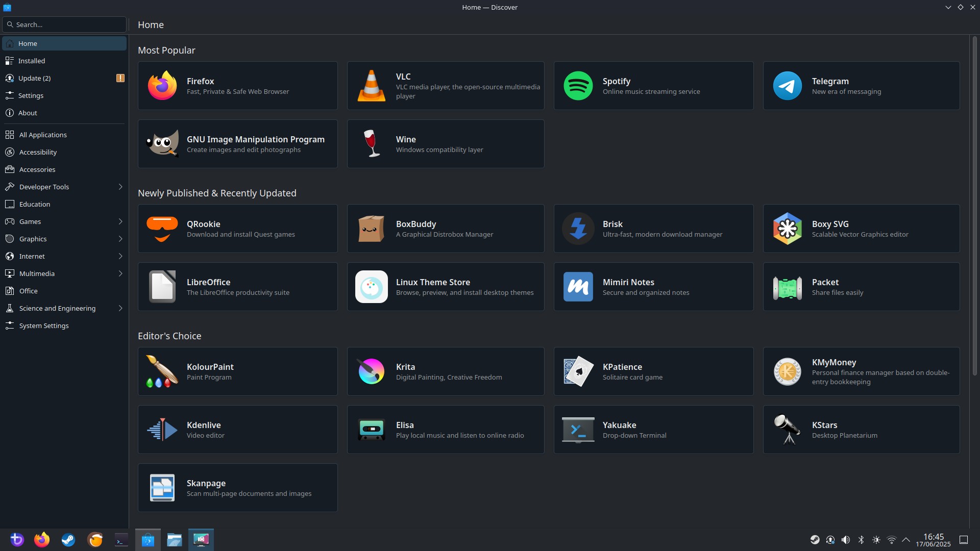Image resolution: width=980 pixels, height=551 pixels.
Task: Open the Update (2) page
Action: [x=64, y=78]
